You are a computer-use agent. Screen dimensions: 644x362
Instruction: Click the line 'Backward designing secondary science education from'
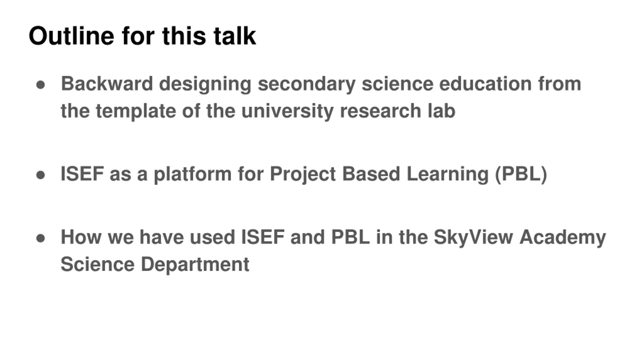(321, 84)
